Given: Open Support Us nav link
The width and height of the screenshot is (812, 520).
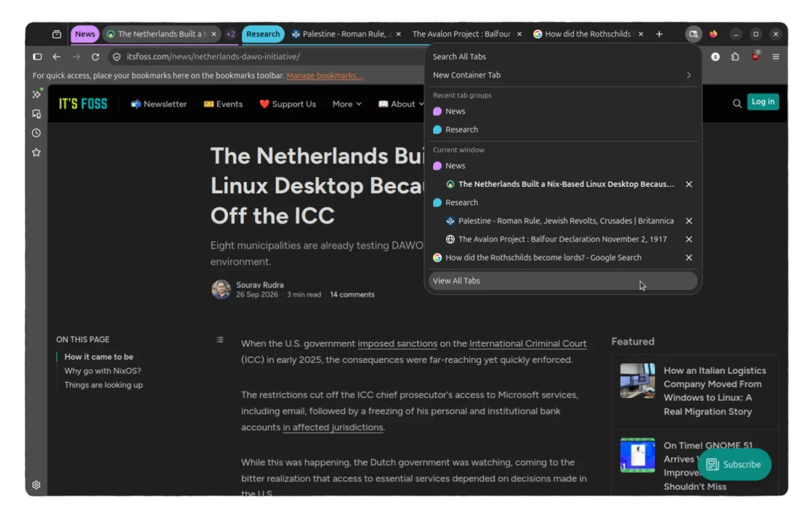Looking at the screenshot, I should click(x=288, y=104).
